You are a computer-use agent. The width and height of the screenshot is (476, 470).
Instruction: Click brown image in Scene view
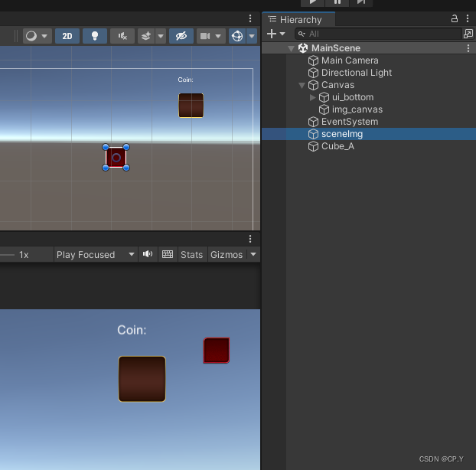[x=191, y=106]
